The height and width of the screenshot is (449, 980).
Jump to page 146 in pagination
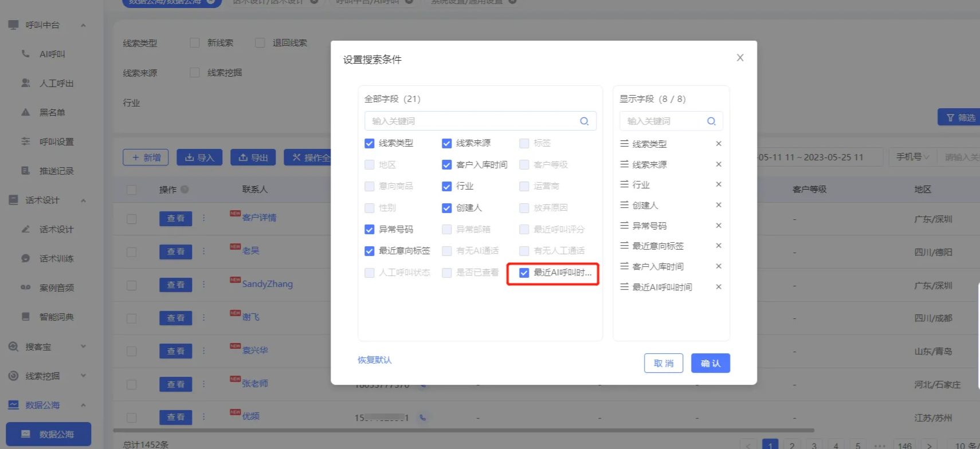click(x=905, y=445)
